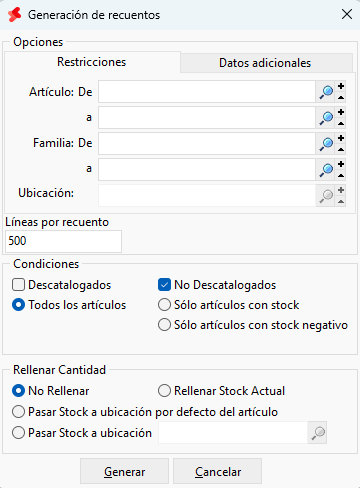The height and width of the screenshot is (488, 360).
Task: Select Sólo artículos con stock negativo
Action: pos(164,325)
